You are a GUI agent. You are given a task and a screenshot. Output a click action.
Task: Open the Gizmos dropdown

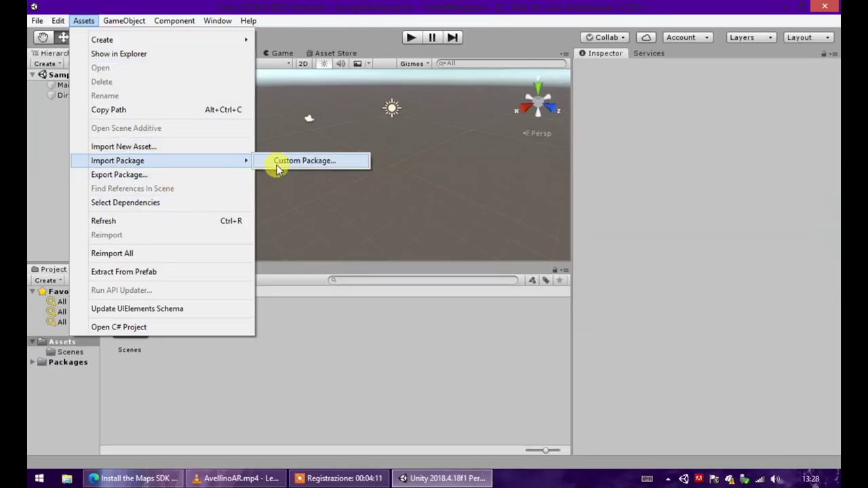pos(414,64)
